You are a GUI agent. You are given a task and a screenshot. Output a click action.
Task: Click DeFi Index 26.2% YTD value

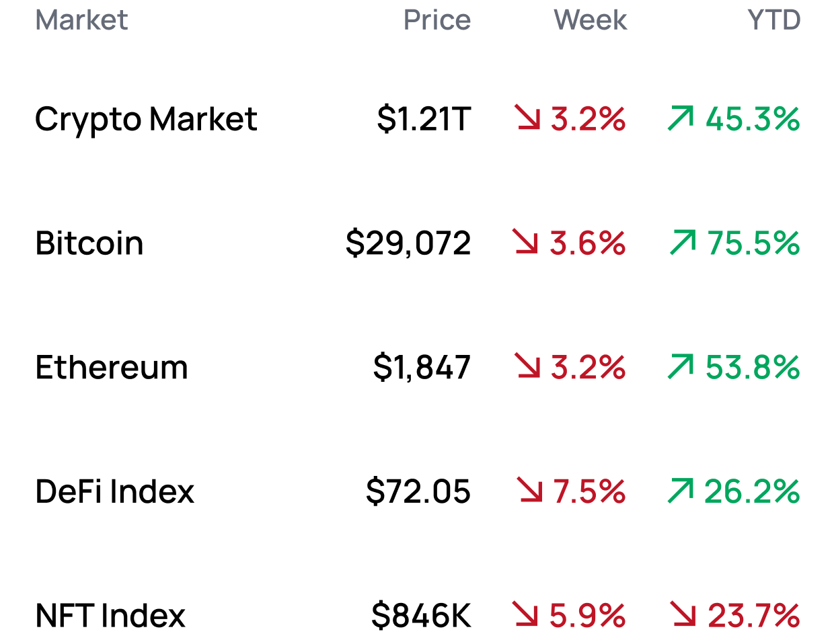pos(752,491)
